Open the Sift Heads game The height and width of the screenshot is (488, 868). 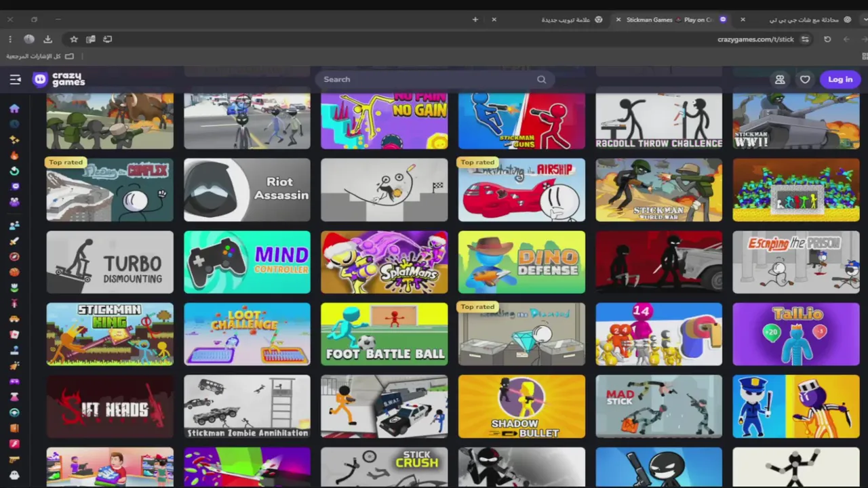(110, 407)
